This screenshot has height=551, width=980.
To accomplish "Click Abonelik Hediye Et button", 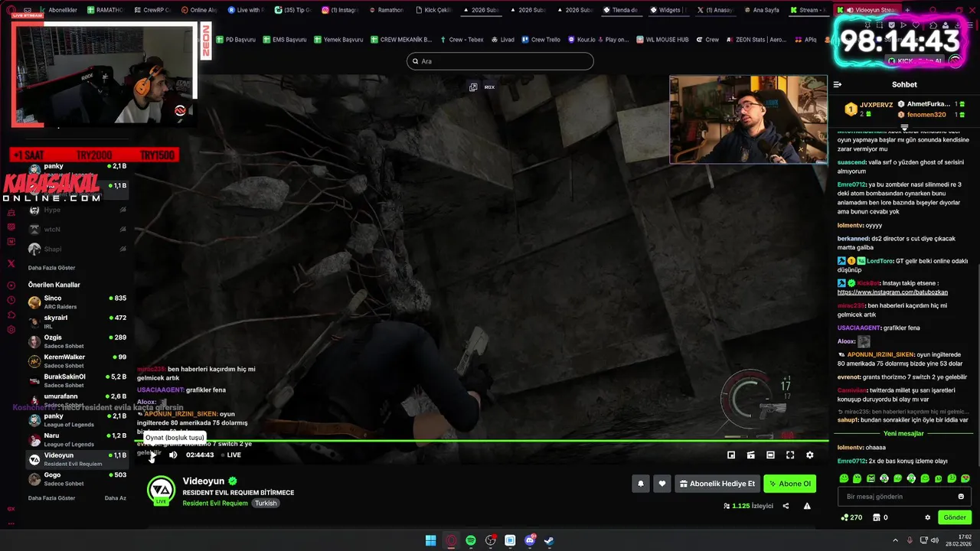I will pyautogui.click(x=717, y=484).
